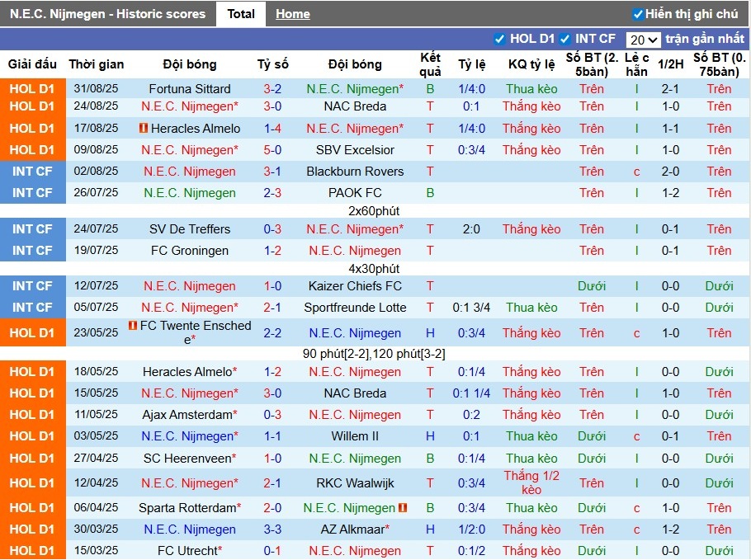This screenshot has width=751, height=560.
Task: Switch to the Home tab
Action: tap(292, 14)
